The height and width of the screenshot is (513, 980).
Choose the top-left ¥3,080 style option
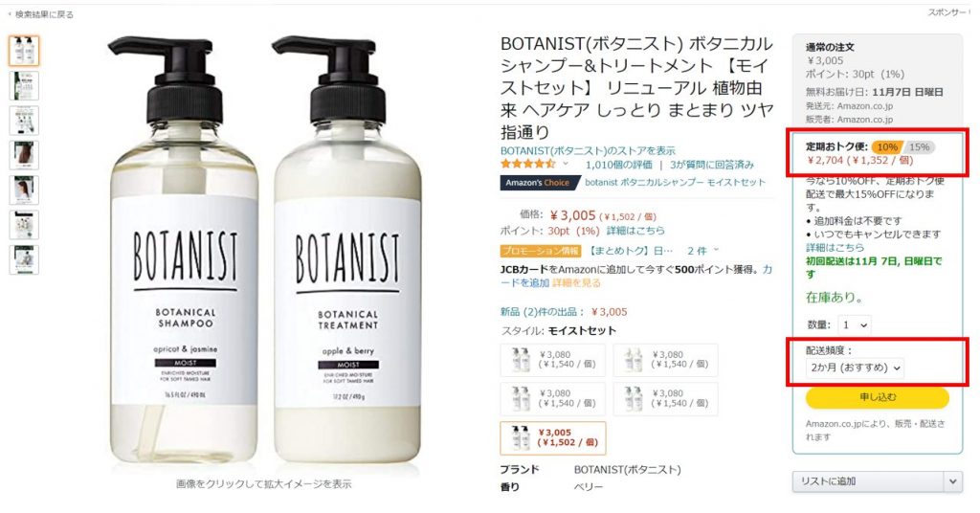click(552, 360)
